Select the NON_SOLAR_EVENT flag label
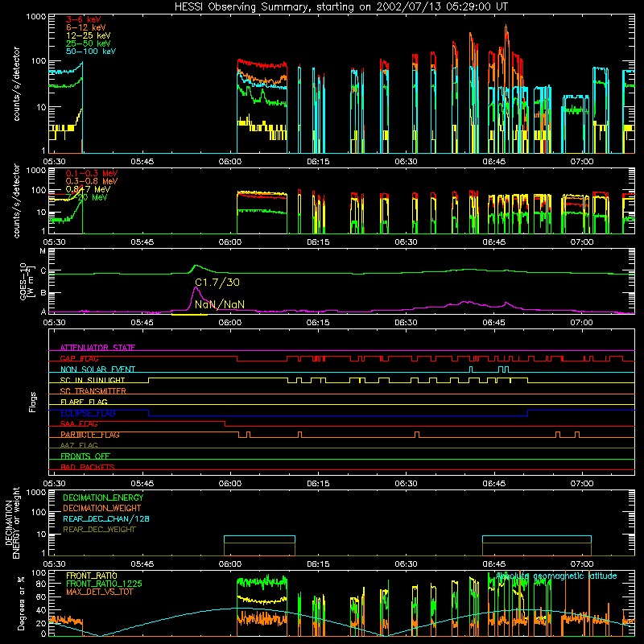 coord(97,369)
